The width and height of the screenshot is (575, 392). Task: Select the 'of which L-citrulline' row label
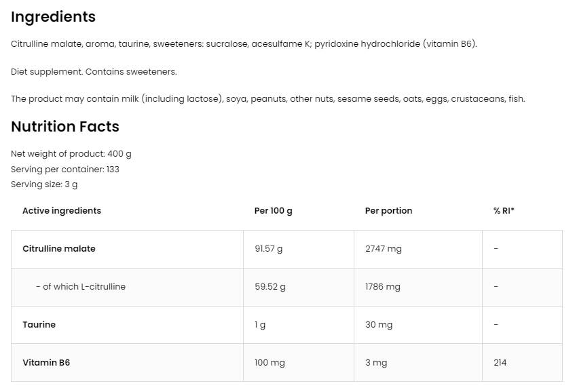point(81,287)
